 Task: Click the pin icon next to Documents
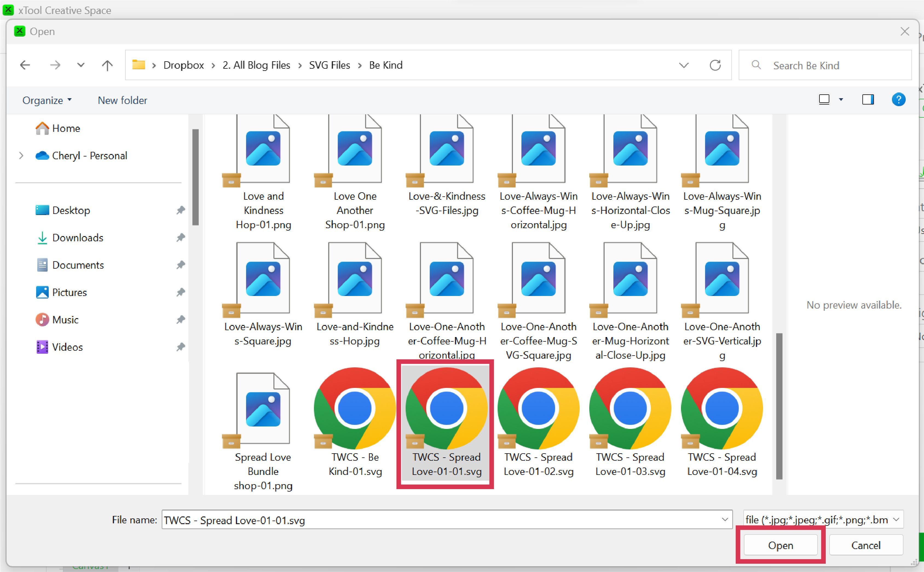pyautogui.click(x=181, y=265)
